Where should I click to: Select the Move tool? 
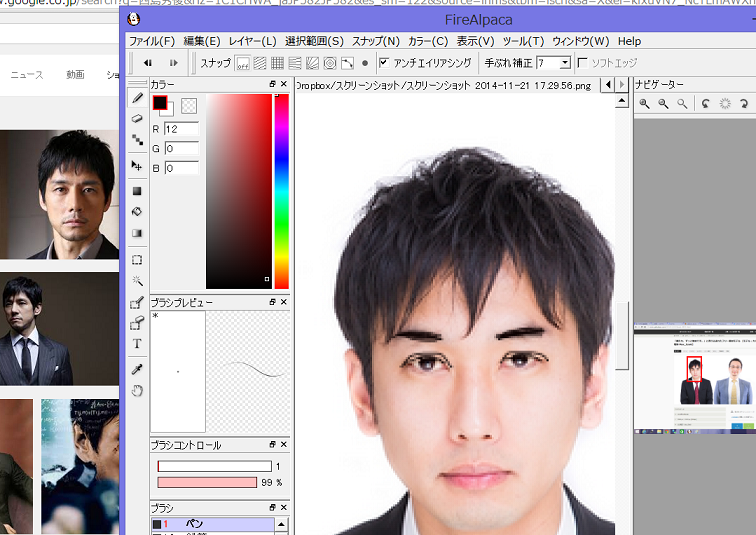click(137, 166)
